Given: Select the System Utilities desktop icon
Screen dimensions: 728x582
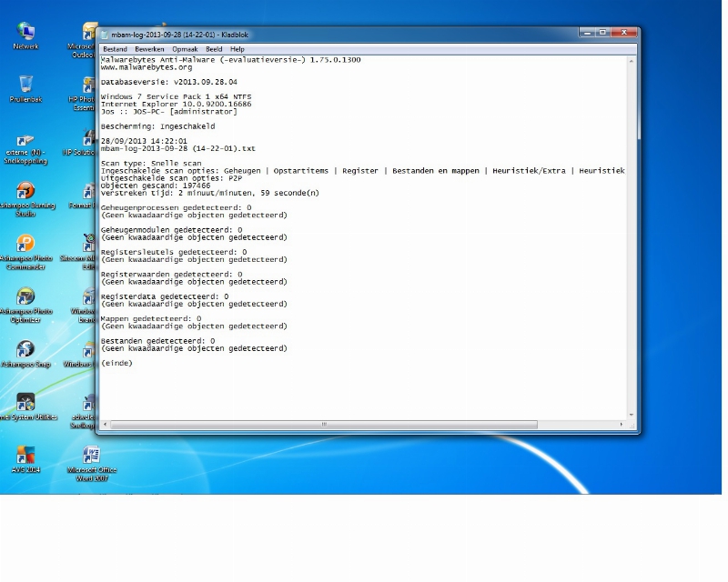Looking at the screenshot, I should [27, 407].
